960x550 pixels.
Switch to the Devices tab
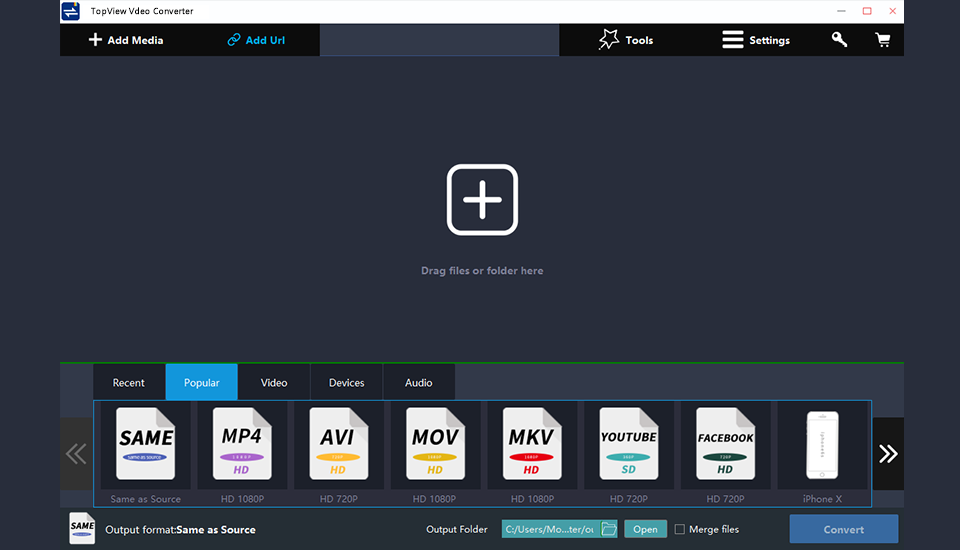pyautogui.click(x=347, y=382)
